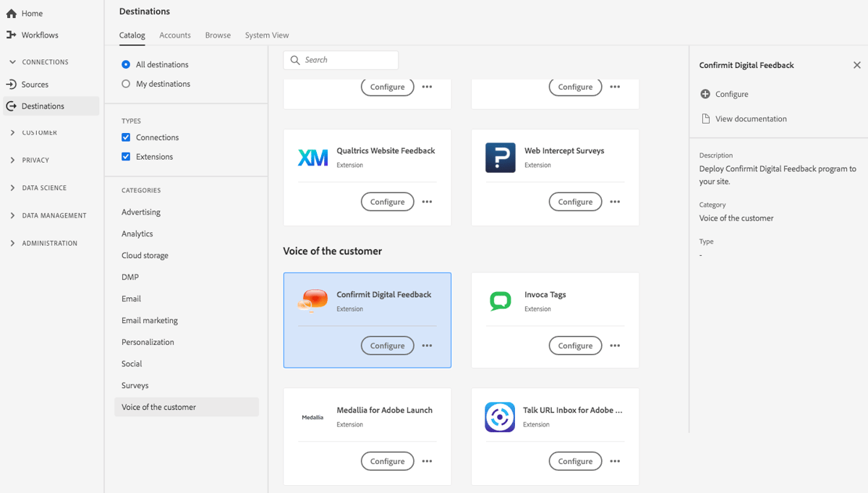868x493 pixels.
Task: Select the Destinations sidebar icon
Action: (10, 106)
